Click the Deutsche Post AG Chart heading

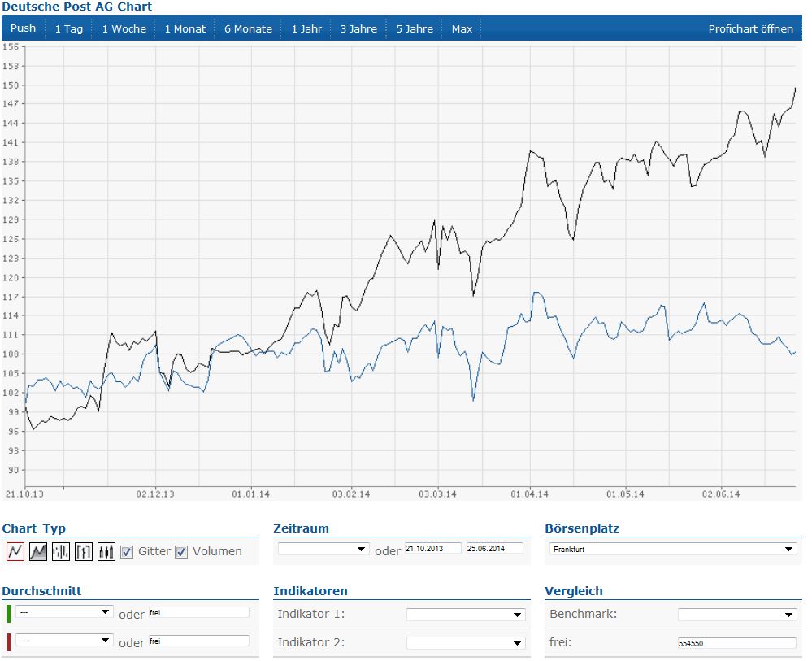(x=76, y=7)
